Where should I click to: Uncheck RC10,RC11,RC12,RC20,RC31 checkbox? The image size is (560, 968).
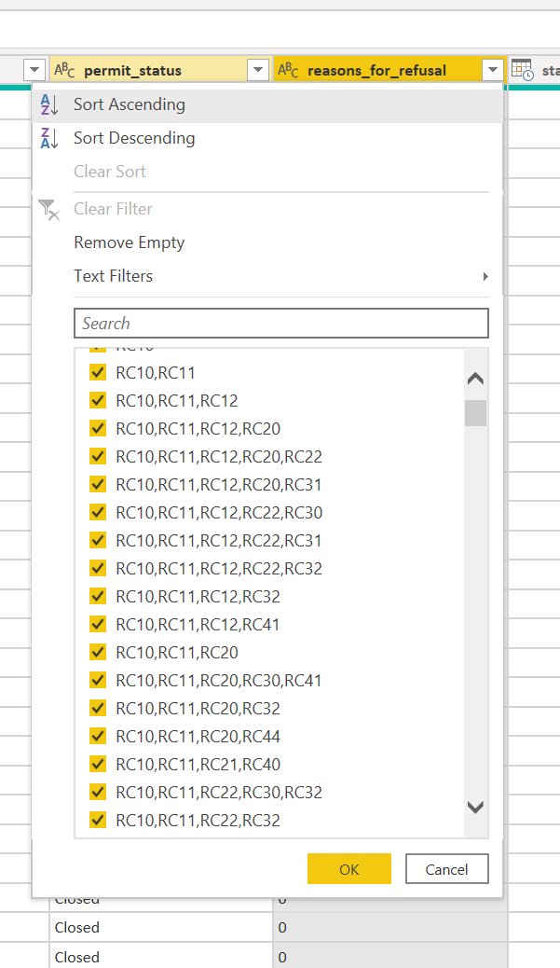click(98, 484)
